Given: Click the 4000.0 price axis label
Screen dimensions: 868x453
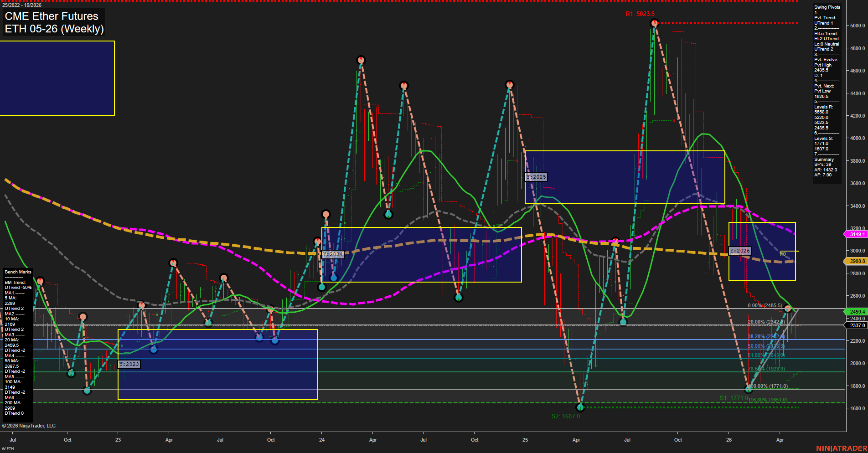Looking at the screenshot, I should point(858,138).
